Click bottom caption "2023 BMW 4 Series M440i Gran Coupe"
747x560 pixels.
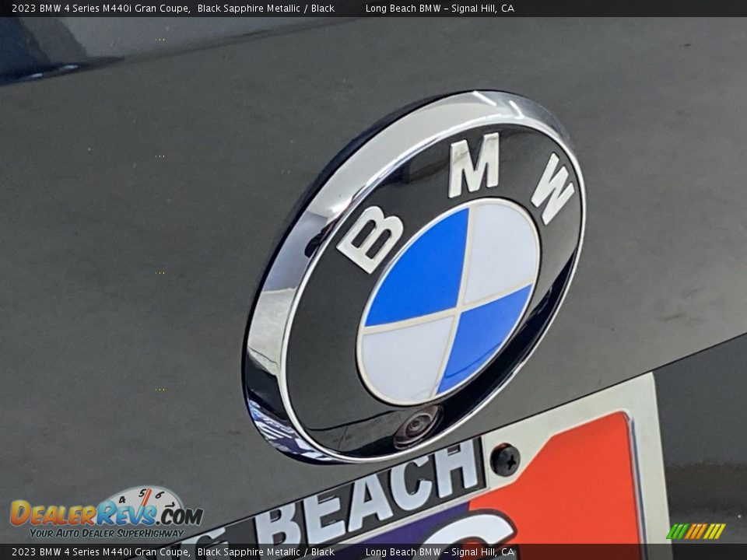(x=101, y=552)
